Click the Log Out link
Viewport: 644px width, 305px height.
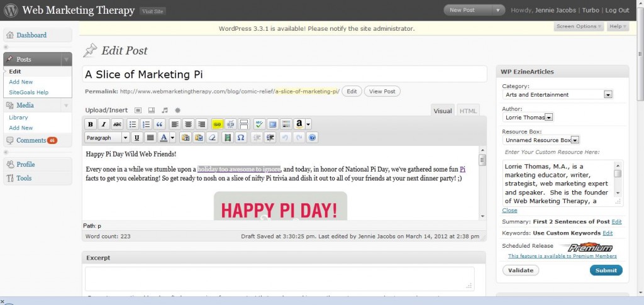tap(618, 10)
